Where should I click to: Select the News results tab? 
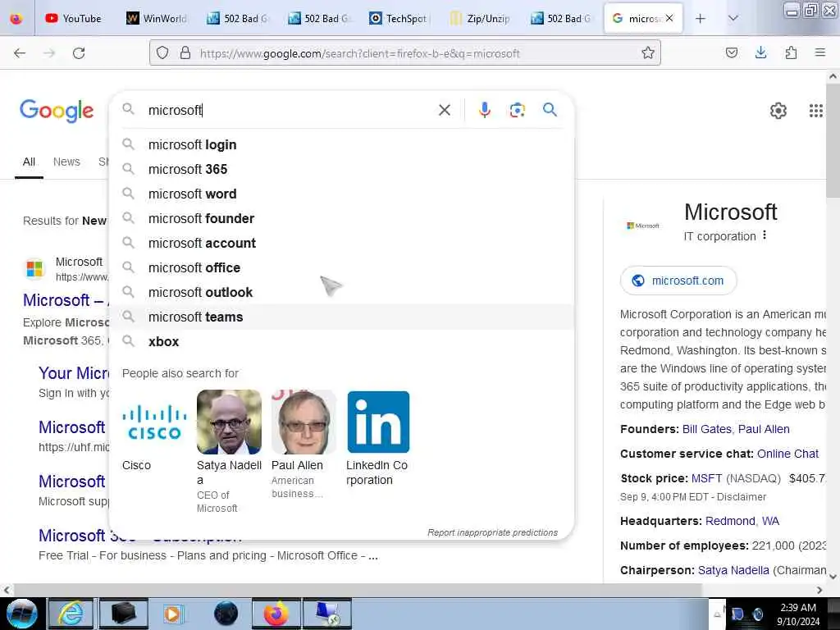tap(66, 162)
